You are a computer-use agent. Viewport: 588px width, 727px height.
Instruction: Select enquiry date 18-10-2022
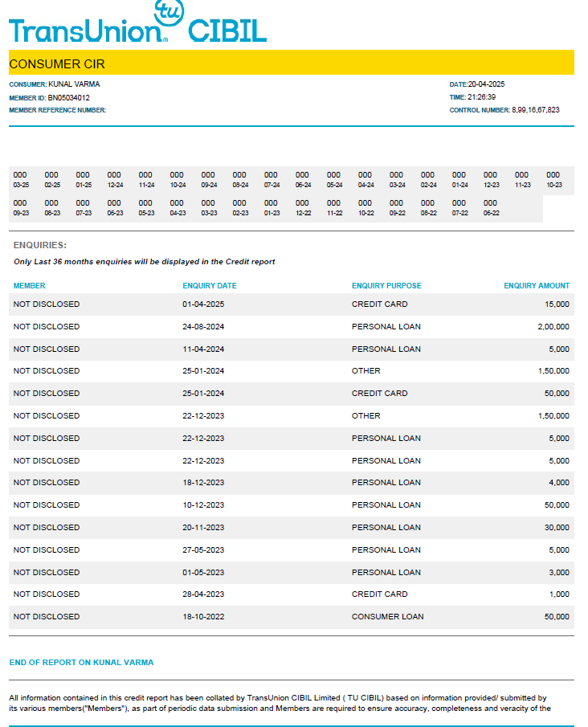tap(203, 617)
